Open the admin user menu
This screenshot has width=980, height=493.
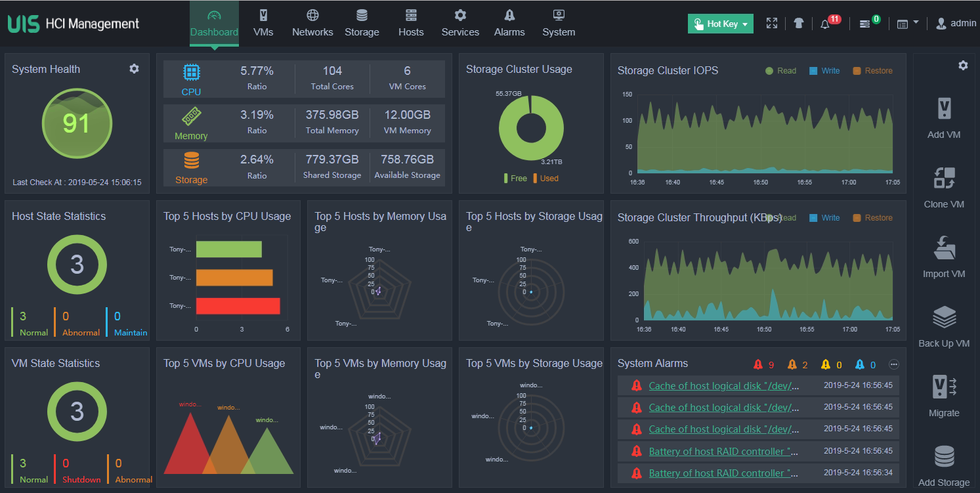coord(956,24)
